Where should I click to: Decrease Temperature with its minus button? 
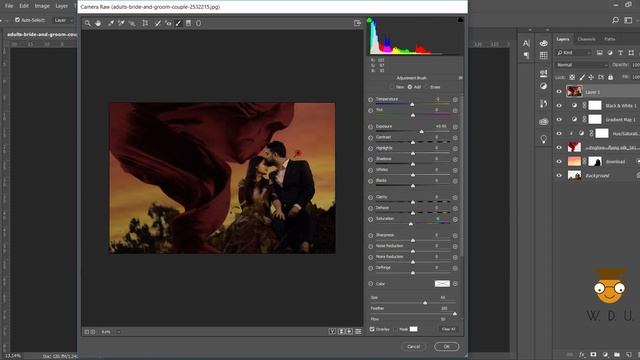(370, 100)
